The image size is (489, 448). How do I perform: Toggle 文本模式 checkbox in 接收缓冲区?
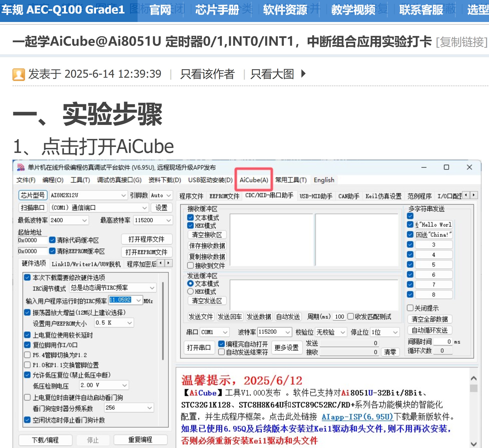point(190,217)
